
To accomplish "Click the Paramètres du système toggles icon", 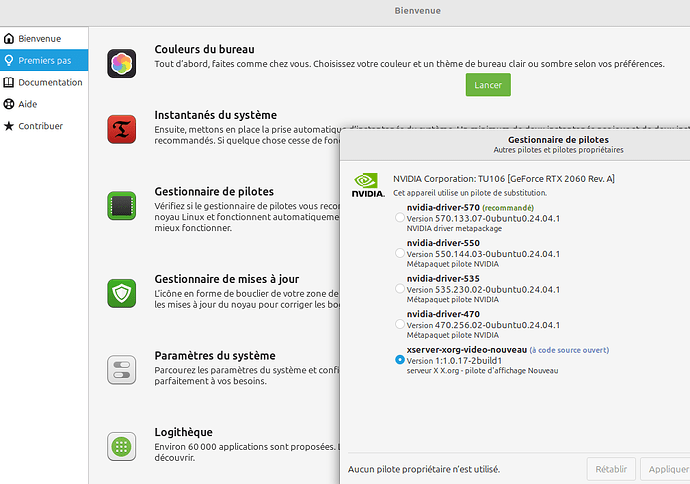I will pos(121,370).
